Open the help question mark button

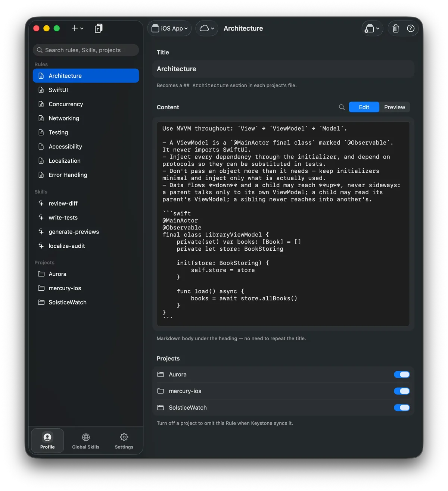[x=411, y=28]
